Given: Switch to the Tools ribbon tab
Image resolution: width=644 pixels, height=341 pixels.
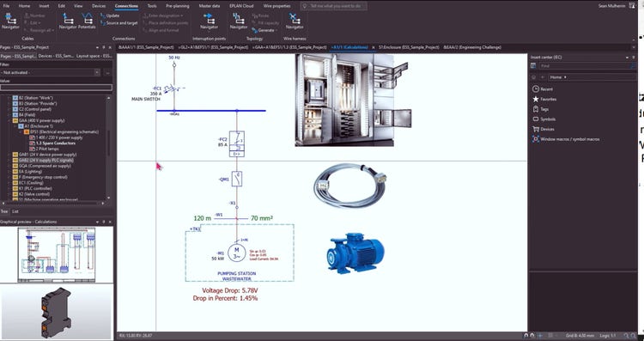Looking at the screenshot, I should point(152,6).
